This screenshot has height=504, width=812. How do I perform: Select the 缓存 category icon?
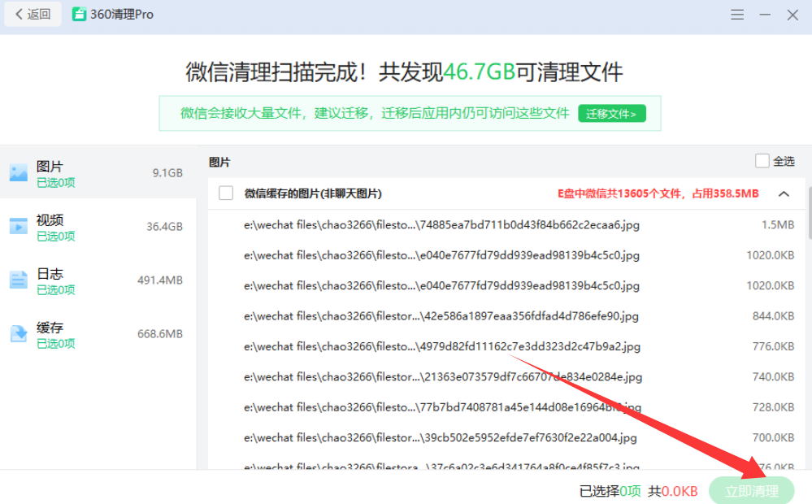[18, 333]
